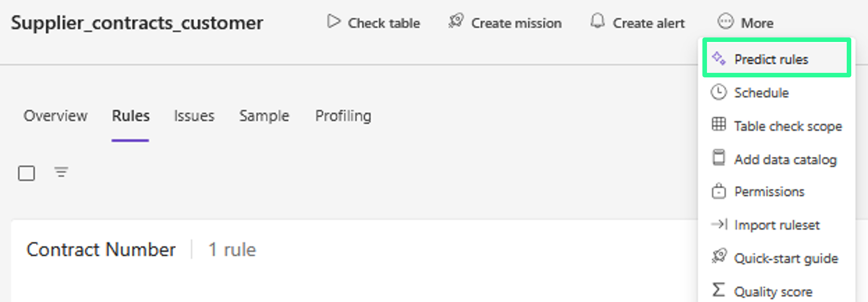The image size is (868, 302).
Task: Click the Import ruleset arrow icon
Action: point(719,224)
